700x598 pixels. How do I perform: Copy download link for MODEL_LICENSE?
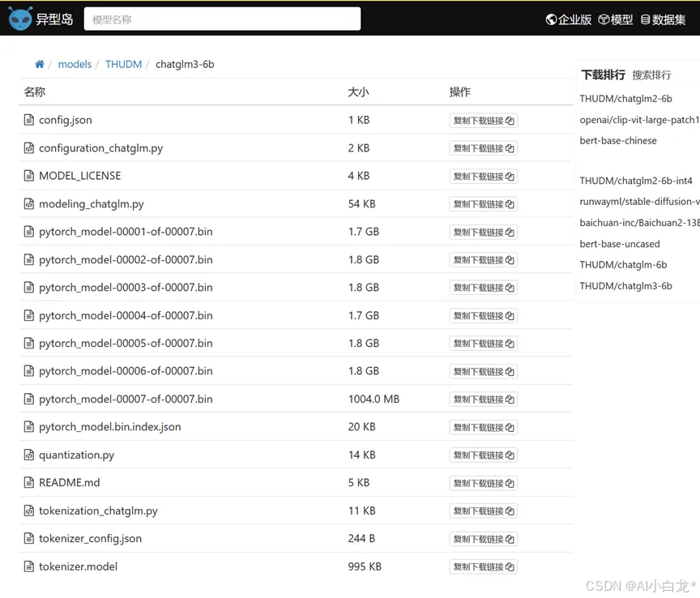[484, 177]
